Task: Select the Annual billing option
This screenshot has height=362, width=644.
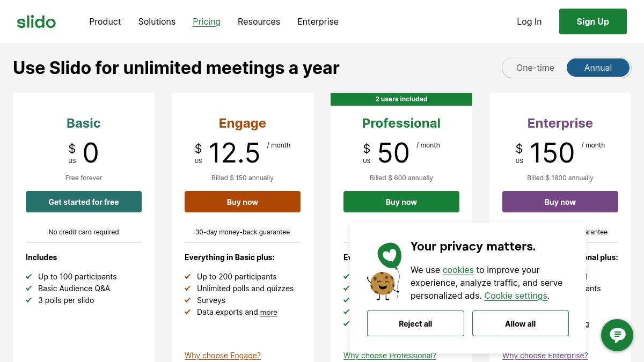Action: (x=598, y=68)
